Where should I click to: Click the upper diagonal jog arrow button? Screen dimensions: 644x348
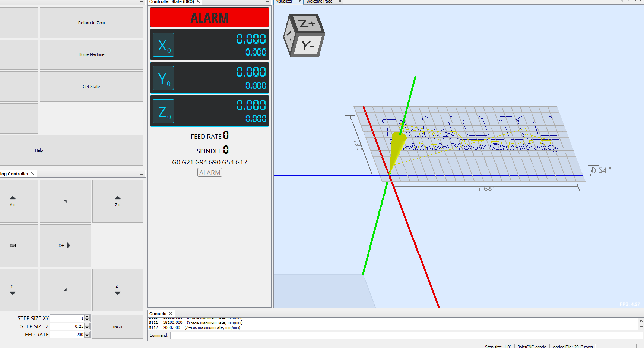[x=65, y=201]
